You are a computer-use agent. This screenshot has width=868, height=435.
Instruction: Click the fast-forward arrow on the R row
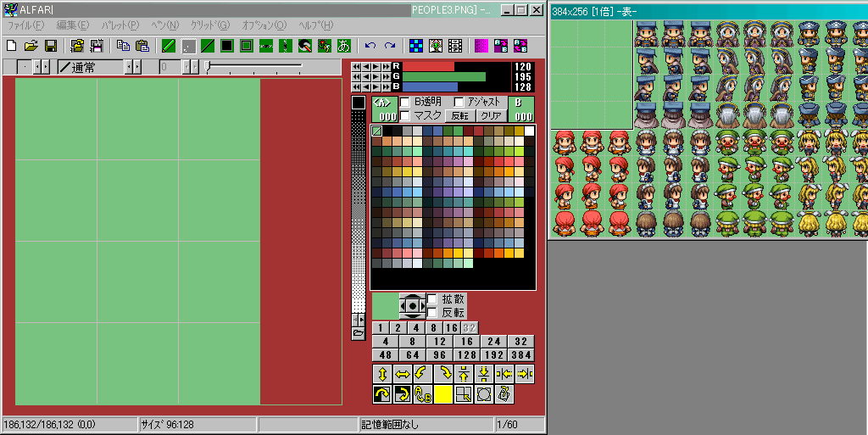pos(387,66)
